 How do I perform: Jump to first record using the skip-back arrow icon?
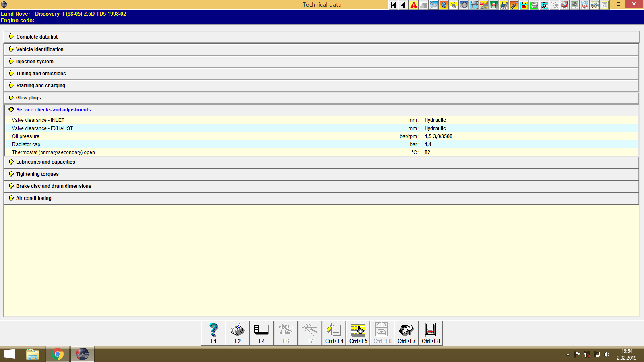tap(392, 5)
